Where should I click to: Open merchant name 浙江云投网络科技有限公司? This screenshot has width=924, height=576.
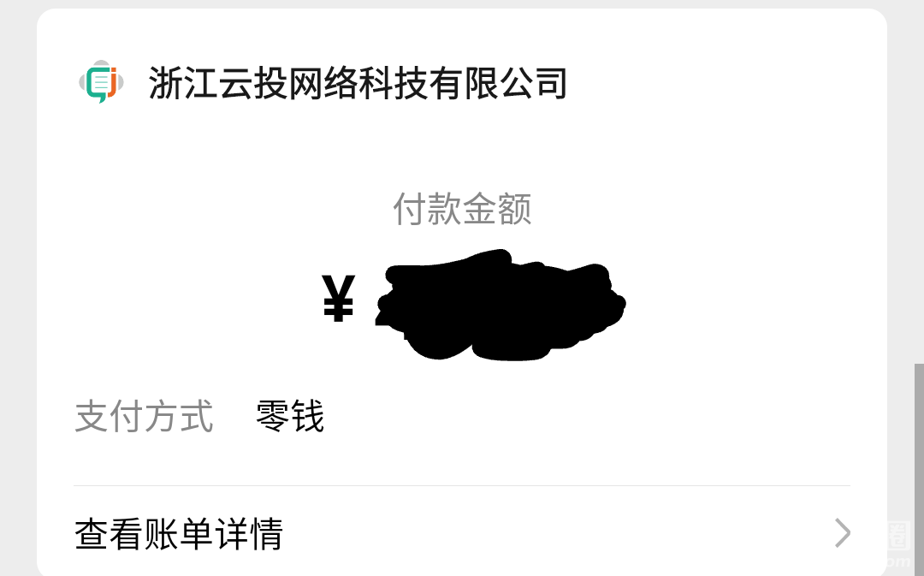pyautogui.click(x=358, y=83)
